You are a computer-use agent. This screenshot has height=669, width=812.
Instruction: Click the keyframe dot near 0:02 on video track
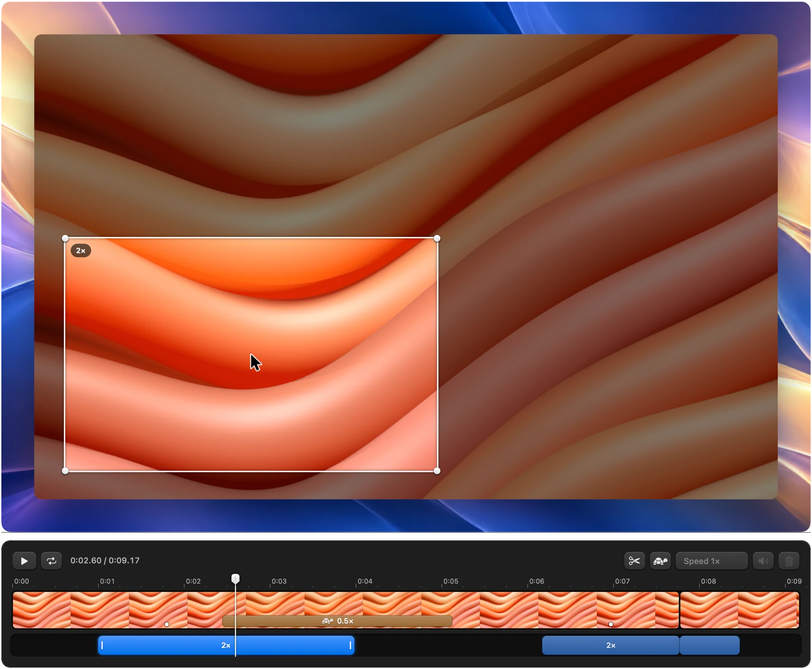click(167, 624)
